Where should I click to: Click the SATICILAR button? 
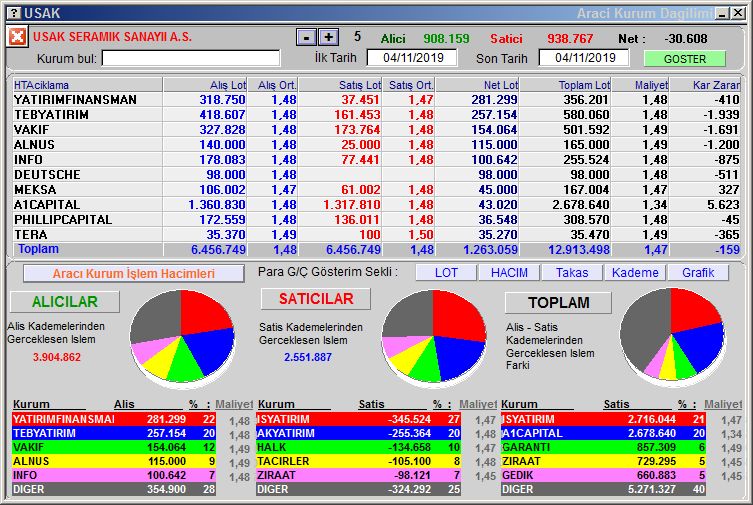click(316, 299)
